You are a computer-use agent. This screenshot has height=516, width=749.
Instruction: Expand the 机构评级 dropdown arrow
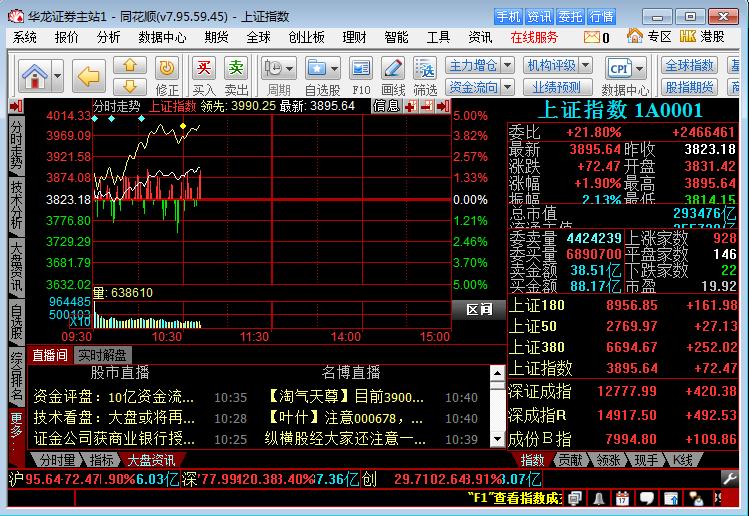586,65
